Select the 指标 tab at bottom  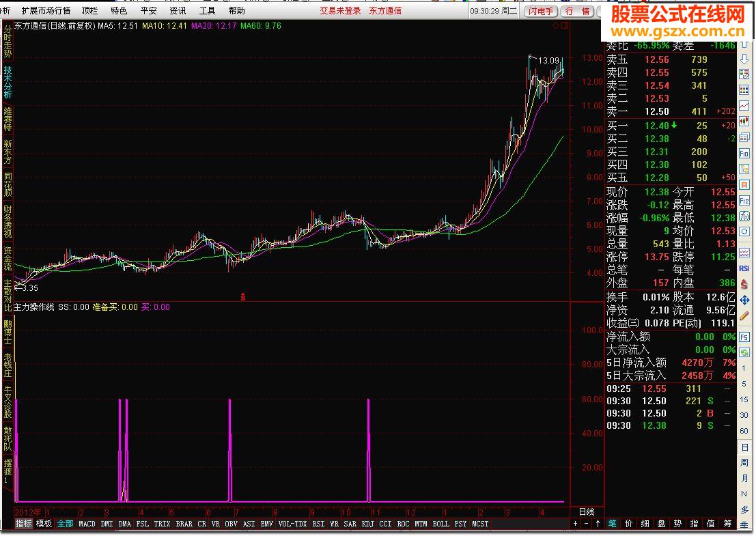tap(23, 524)
